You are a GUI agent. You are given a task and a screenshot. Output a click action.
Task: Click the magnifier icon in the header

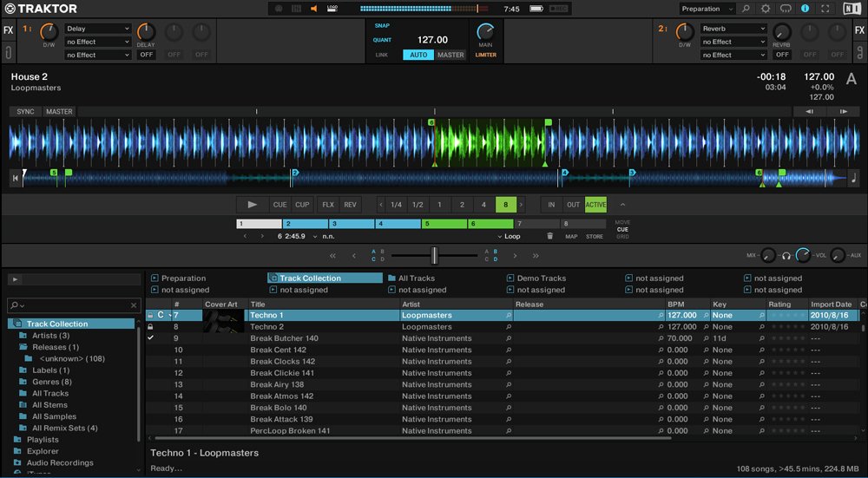tap(746, 9)
